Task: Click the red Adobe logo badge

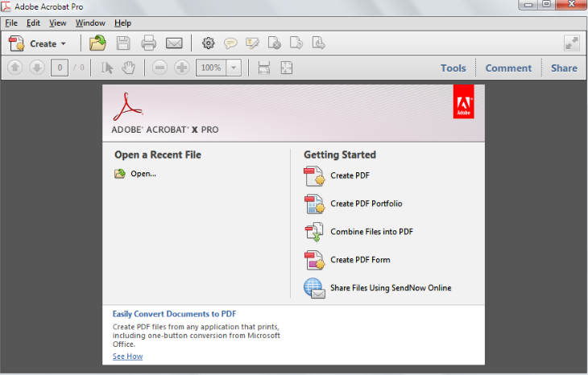Action: click(463, 101)
